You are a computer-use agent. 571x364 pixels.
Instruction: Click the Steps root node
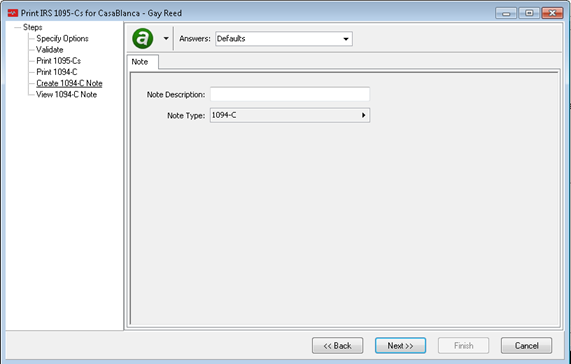[x=32, y=27]
